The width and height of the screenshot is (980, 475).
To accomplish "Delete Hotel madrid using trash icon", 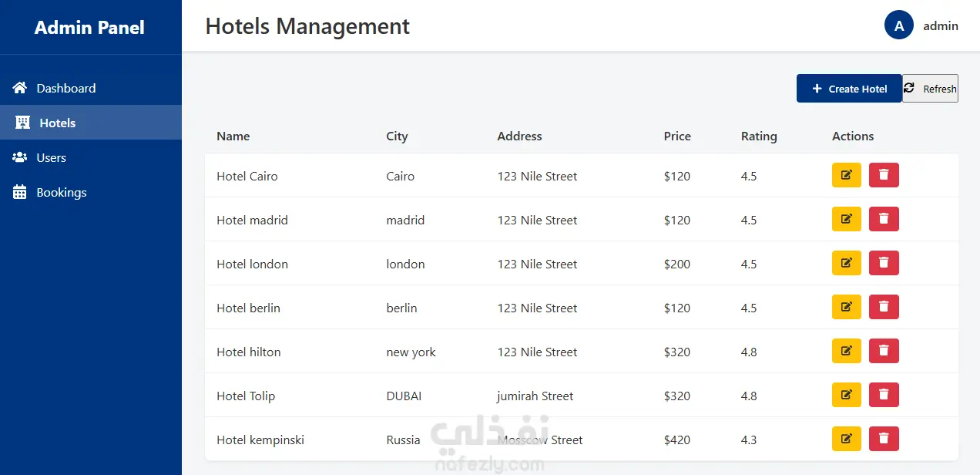I will (x=884, y=219).
